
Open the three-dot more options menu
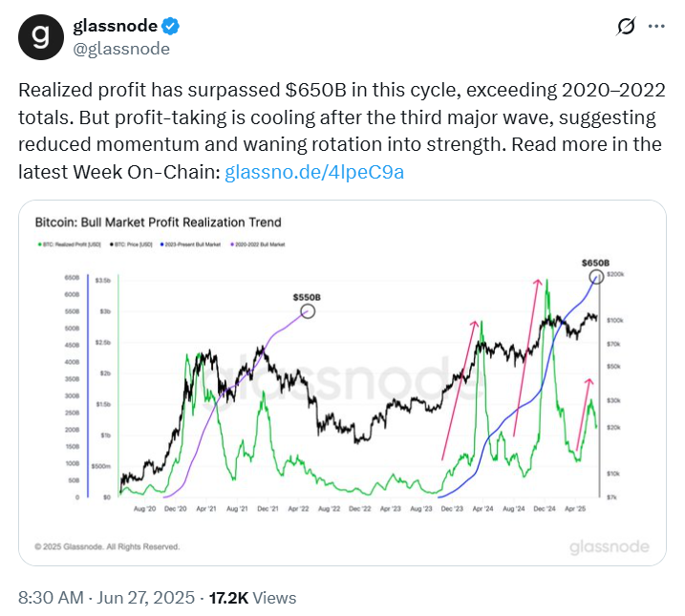click(x=656, y=26)
